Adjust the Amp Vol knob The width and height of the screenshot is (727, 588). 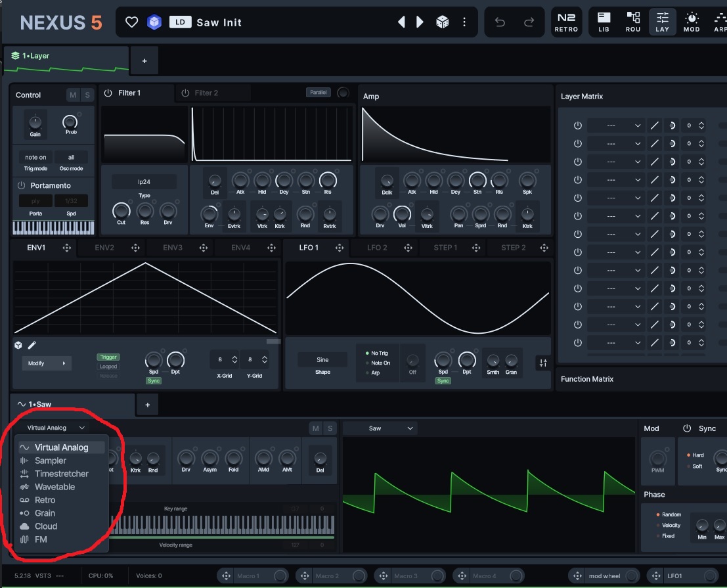tap(401, 214)
